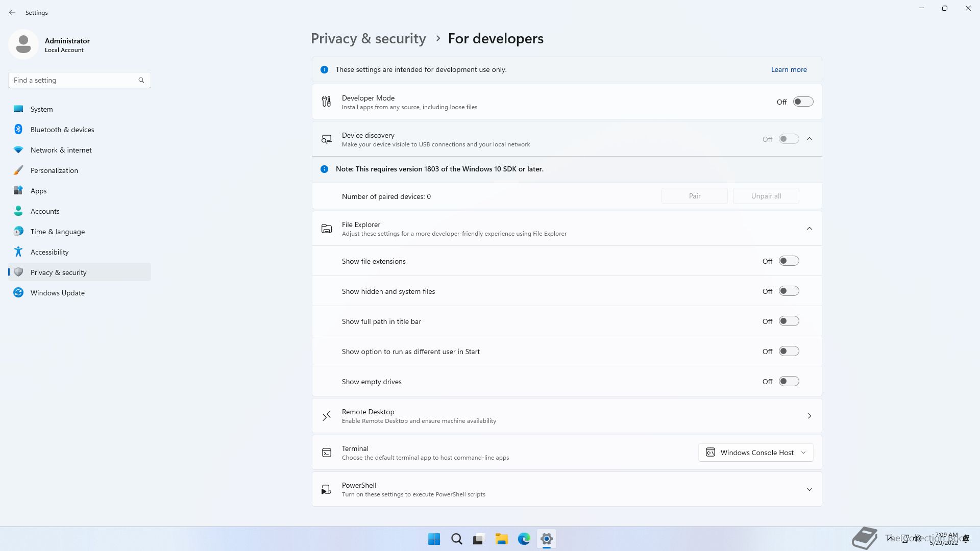Click the Accessibility figure icon
The width and height of the screenshot is (980, 551).
click(x=18, y=252)
